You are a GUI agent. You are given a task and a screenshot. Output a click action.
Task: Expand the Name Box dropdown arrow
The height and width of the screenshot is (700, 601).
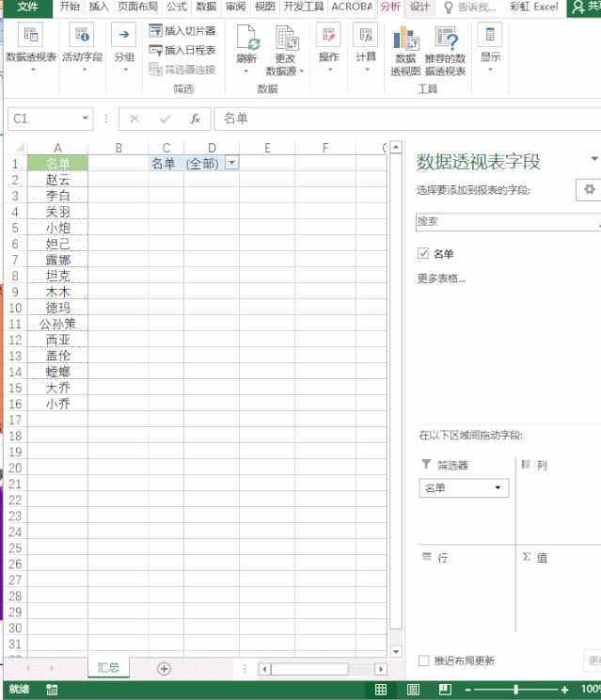tap(85, 119)
